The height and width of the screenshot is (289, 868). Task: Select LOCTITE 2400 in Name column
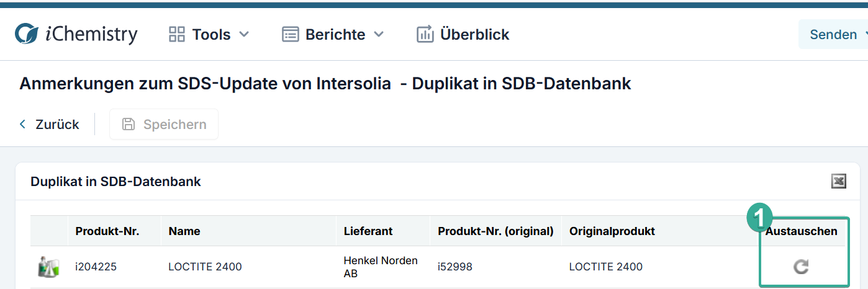click(x=205, y=267)
